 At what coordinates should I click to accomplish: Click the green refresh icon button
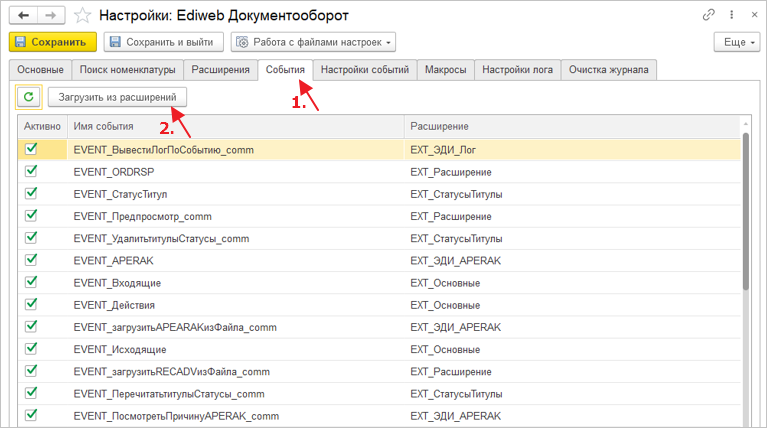pos(29,97)
